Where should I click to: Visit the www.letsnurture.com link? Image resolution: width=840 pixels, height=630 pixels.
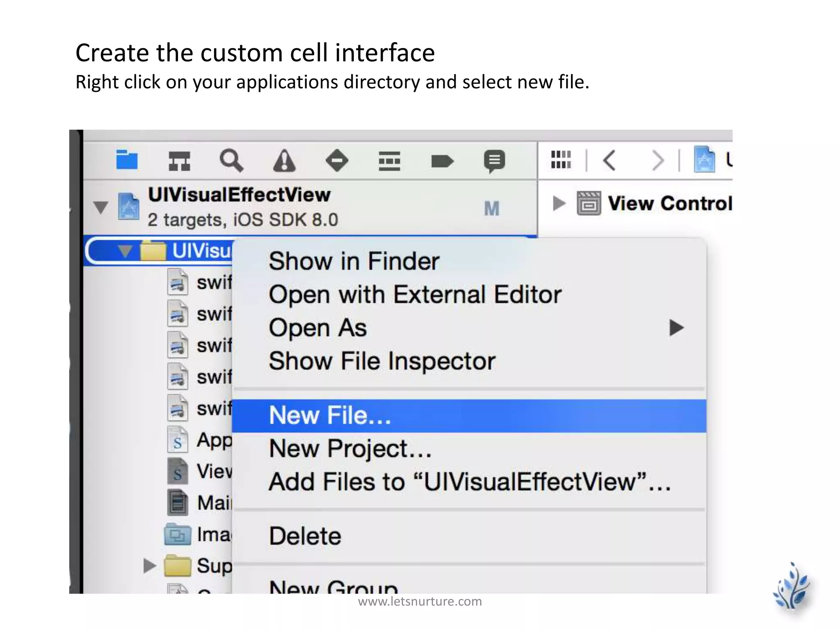click(x=420, y=601)
